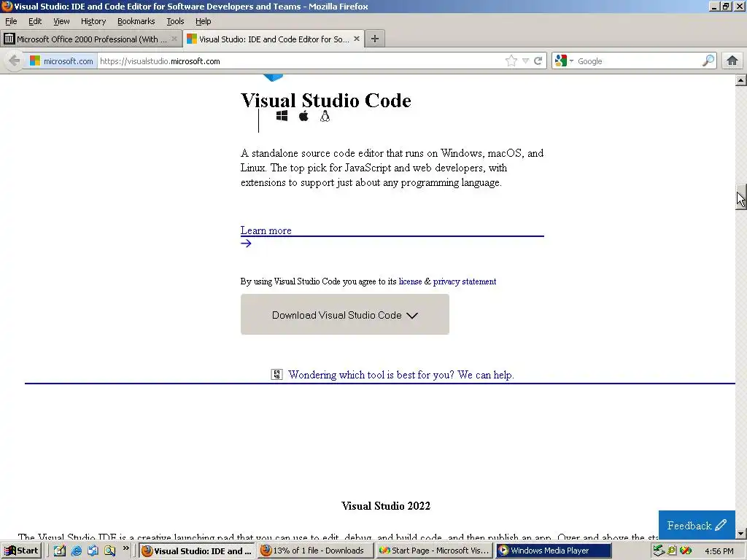
Task: Click the Feedback button
Action: coord(697,525)
